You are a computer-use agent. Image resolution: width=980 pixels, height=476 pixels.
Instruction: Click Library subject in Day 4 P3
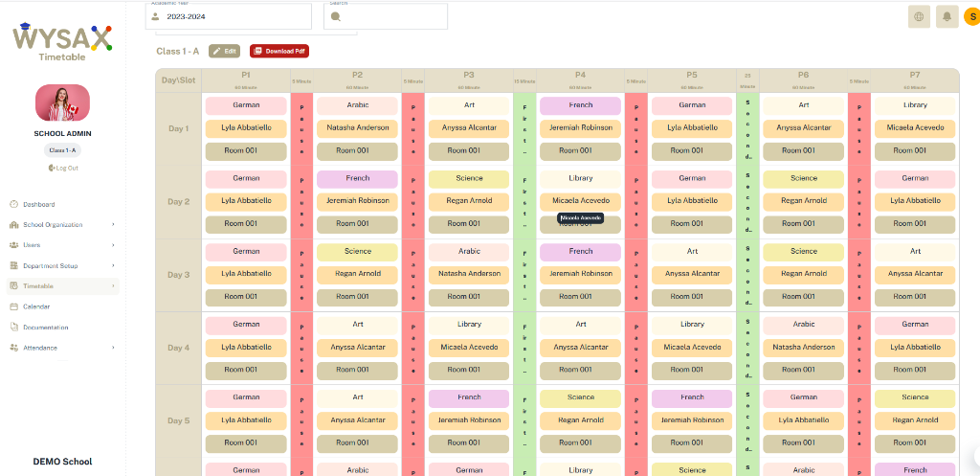point(469,326)
